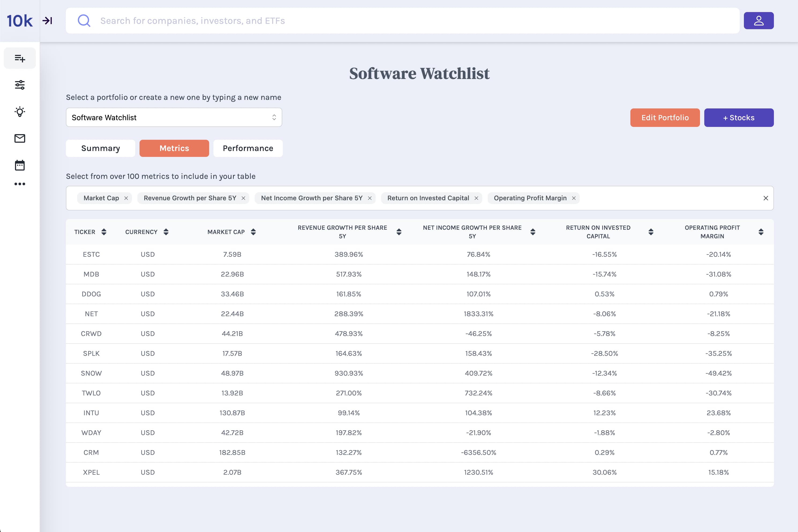Click the 30.06% return on invested capital
The width and height of the screenshot is (798, 532).
(605, 472)
